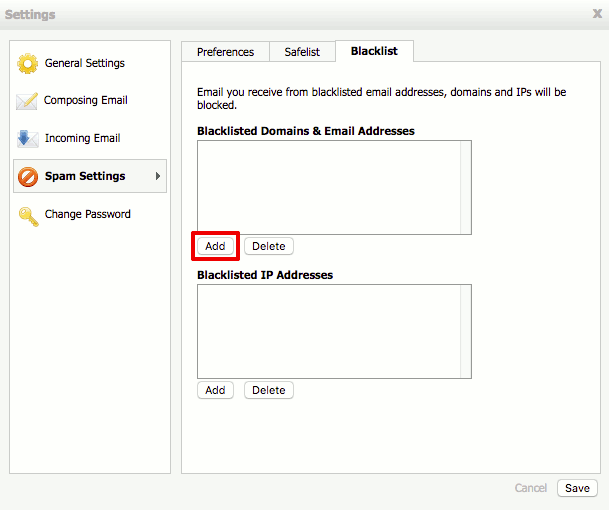Open Change Password section
Viewport: 609px width, 510px height.
(x=87, y=214)
